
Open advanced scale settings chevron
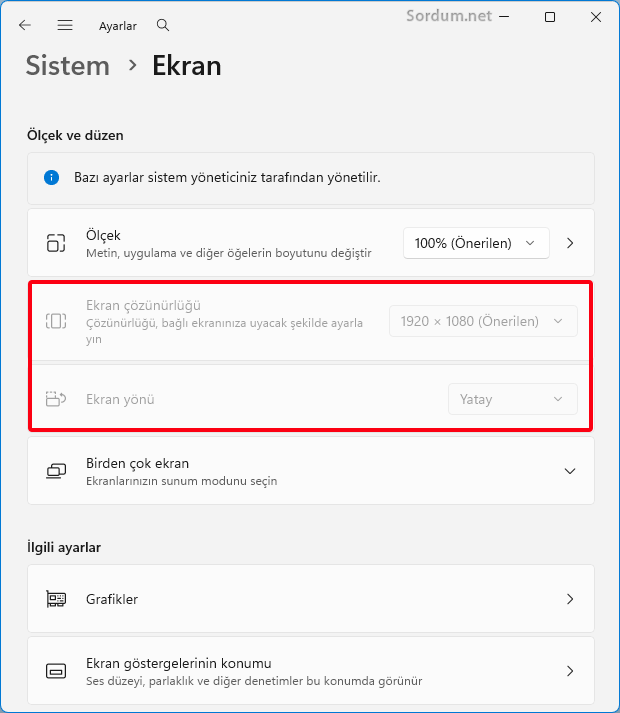[570, 243]
